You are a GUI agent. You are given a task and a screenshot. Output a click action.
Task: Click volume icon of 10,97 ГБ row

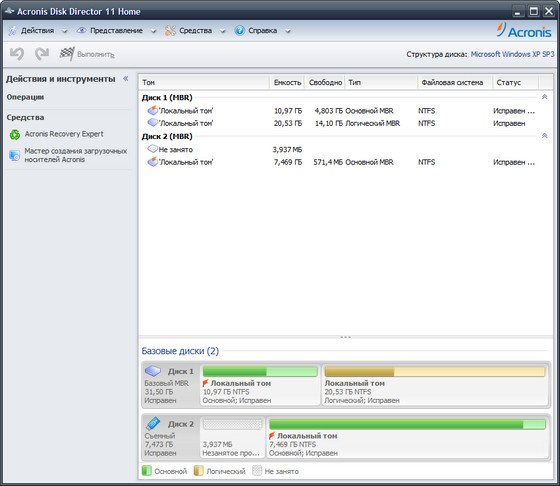point(152,110)
